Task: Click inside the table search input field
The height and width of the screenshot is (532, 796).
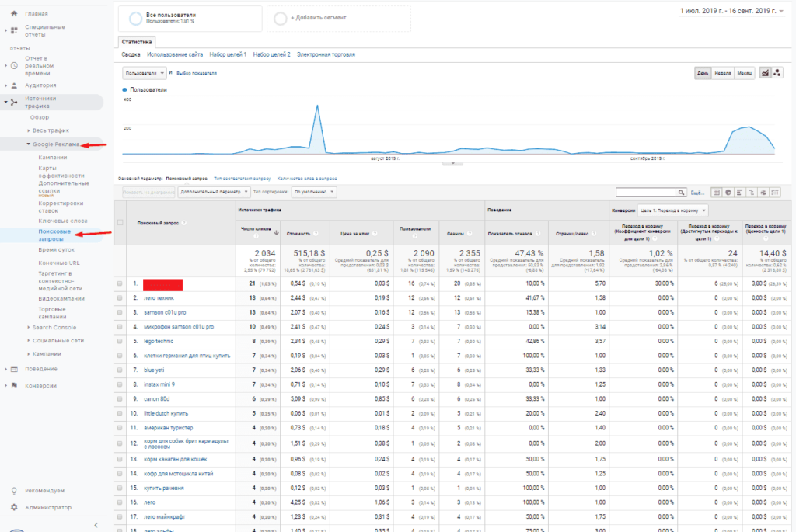Action: pos(645,192)
